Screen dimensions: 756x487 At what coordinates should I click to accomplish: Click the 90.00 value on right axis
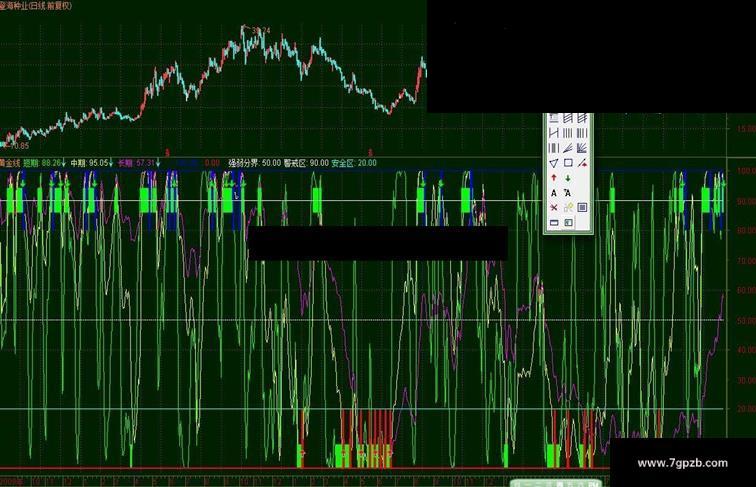click(x=746, y=201)
